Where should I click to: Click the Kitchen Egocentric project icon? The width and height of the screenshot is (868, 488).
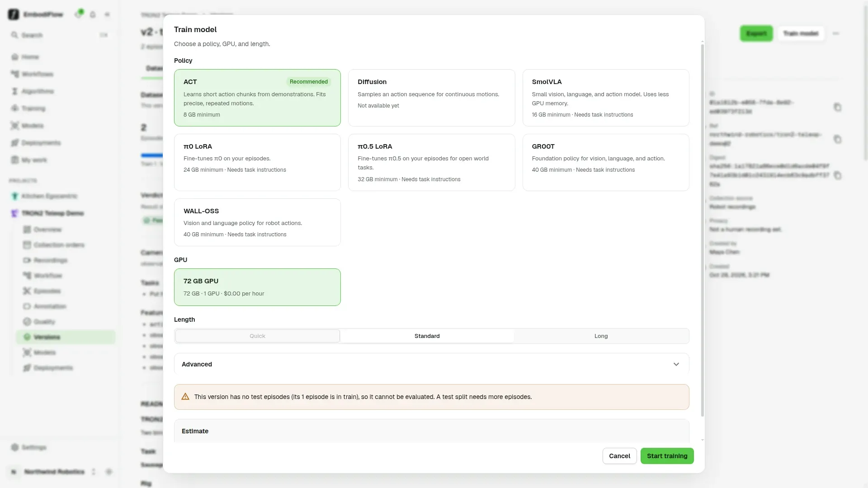pos(15,196)
